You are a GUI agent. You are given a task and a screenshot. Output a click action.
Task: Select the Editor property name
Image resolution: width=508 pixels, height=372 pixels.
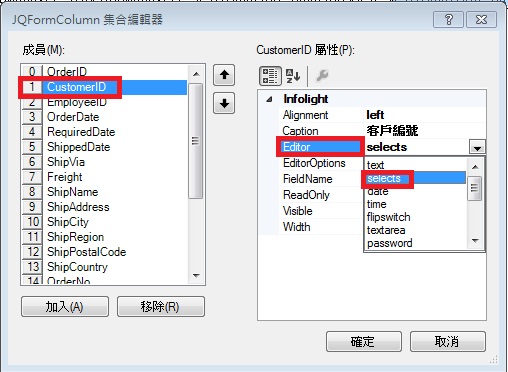pyautogui.click(x=320, y=147)
